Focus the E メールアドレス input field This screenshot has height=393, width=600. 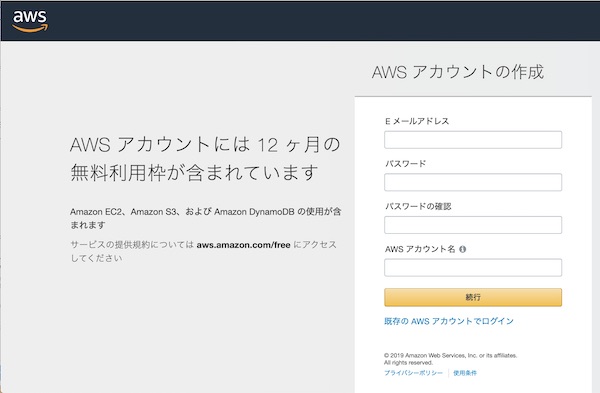point(473,140)
